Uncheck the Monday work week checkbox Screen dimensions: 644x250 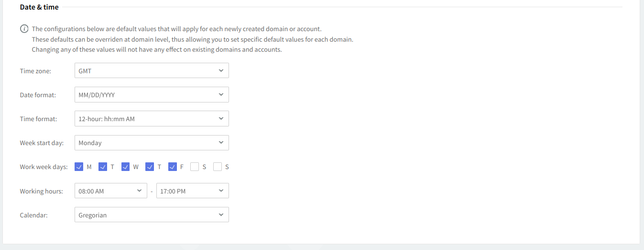point(79,167)
